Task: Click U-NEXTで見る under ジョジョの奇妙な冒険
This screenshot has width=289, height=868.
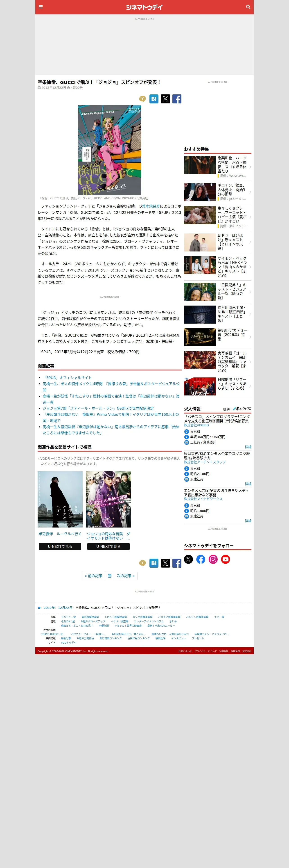Action: pyautogui.click(x=108, y=546)
